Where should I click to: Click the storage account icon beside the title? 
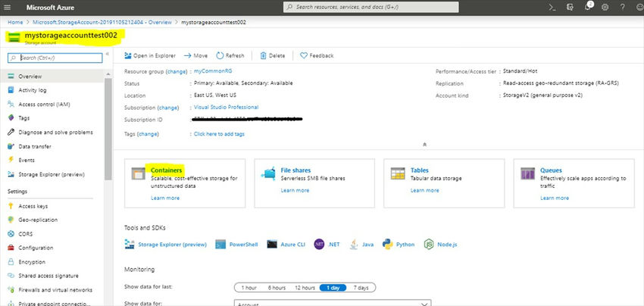click(14, 37)
